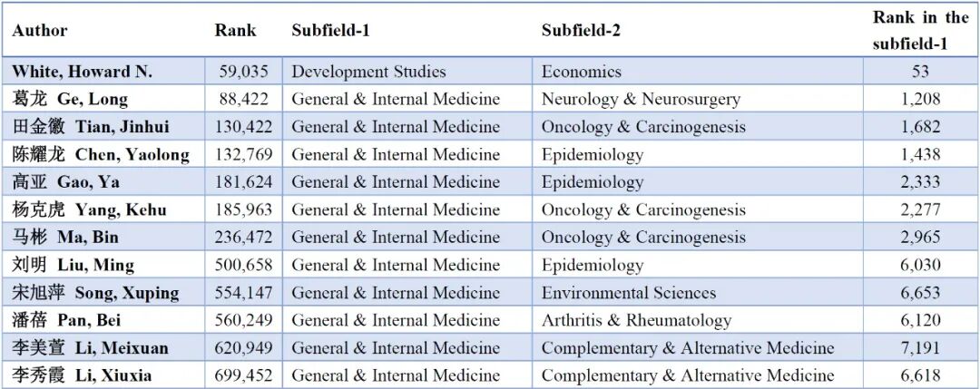Select the Economics subfield cell

(582, 72)
